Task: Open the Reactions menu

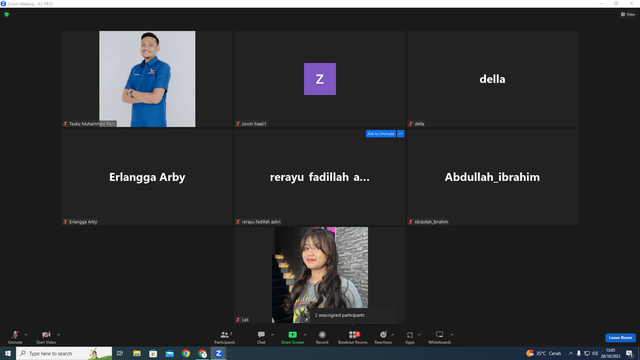Action: [383, 337]
